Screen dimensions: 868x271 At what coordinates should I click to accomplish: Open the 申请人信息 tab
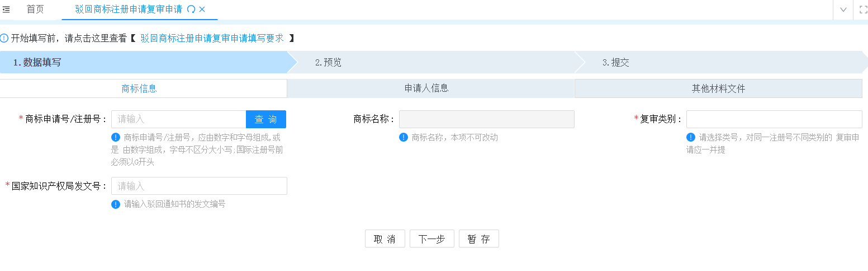pyautogui.click(x=426, y=88)
